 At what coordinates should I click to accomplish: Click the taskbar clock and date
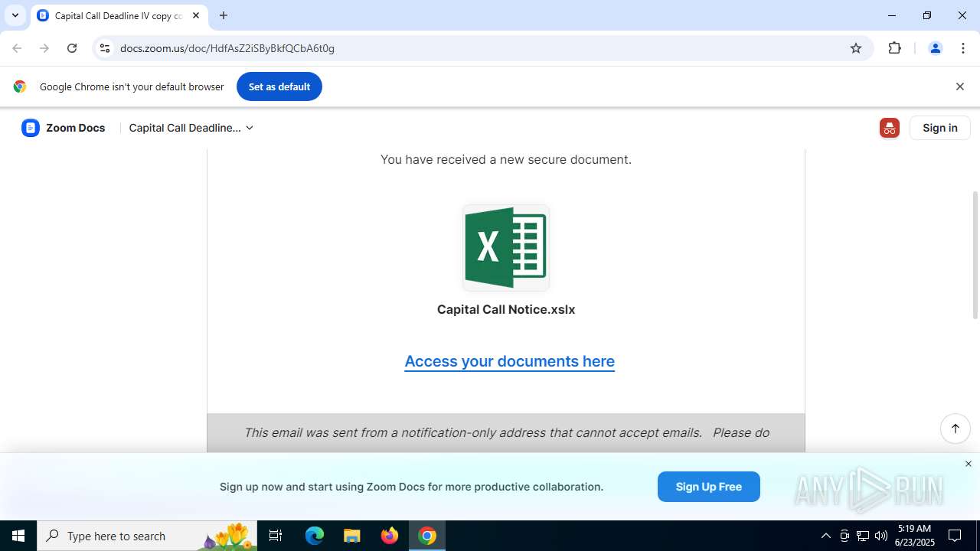click(x=914, y=536)
